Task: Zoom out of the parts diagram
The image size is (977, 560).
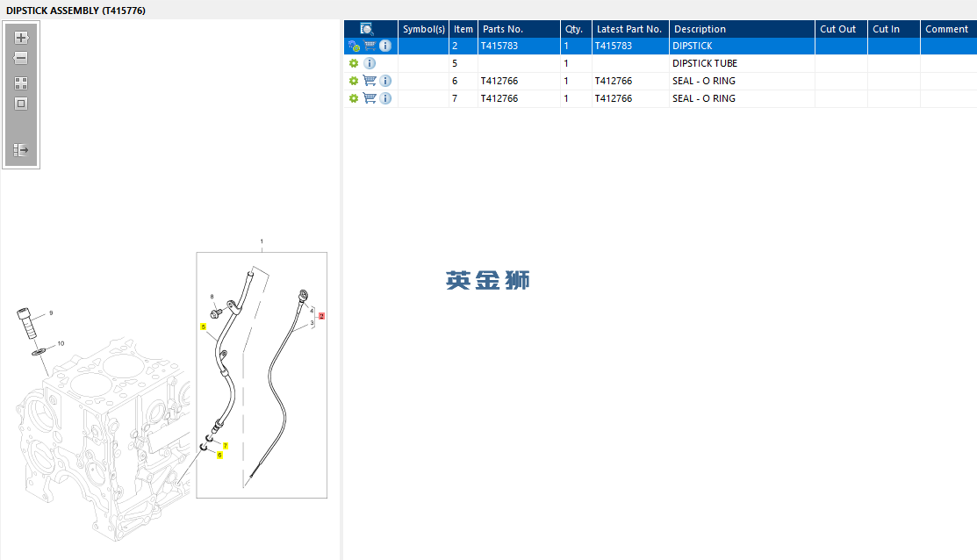Action: coord(21,58)
